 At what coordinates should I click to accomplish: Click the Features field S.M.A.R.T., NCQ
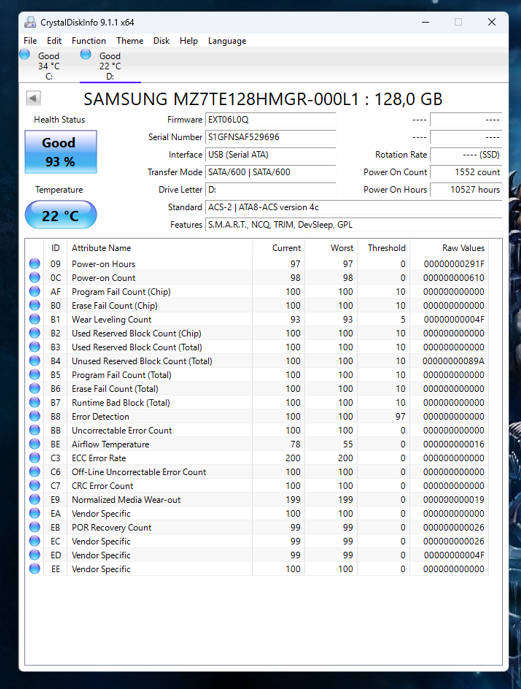pyautogui.click(x=354, y=225)
